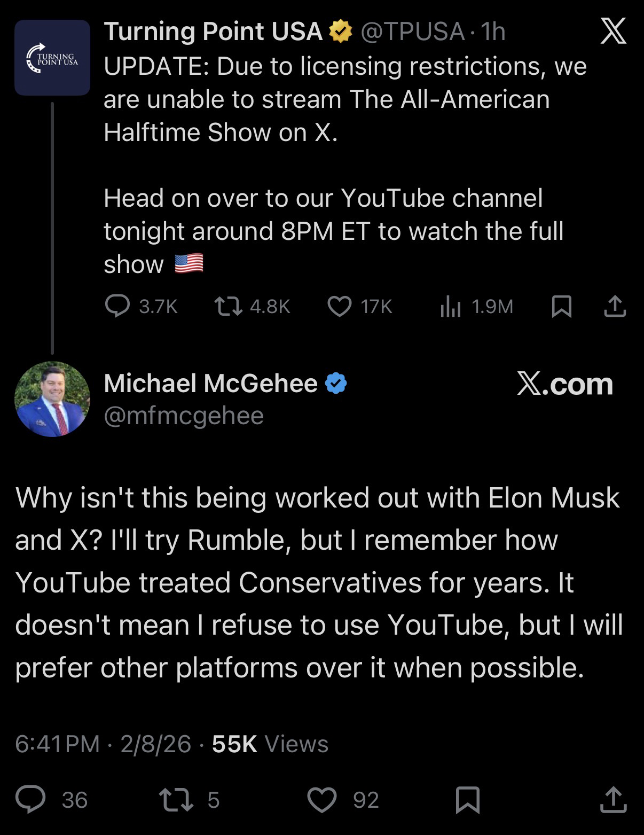The width and height of the screenshot is (644, 835).
Task: Bookmark Michael McGehee's post
Action: pyautogui.click(x=467, y=800)
